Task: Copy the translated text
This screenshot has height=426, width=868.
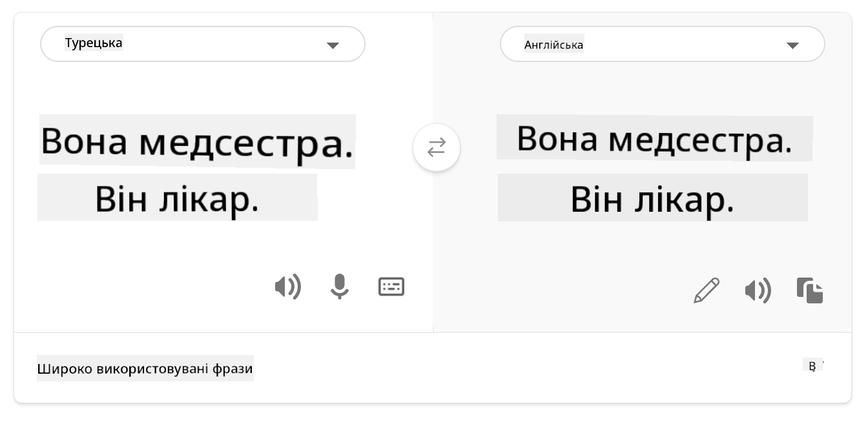Action: point(810,290)
